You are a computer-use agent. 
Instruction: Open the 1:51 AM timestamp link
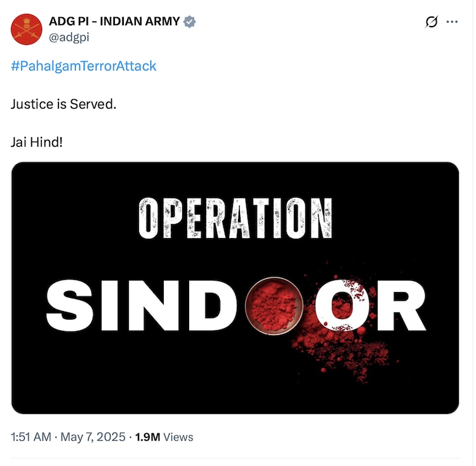30,437
